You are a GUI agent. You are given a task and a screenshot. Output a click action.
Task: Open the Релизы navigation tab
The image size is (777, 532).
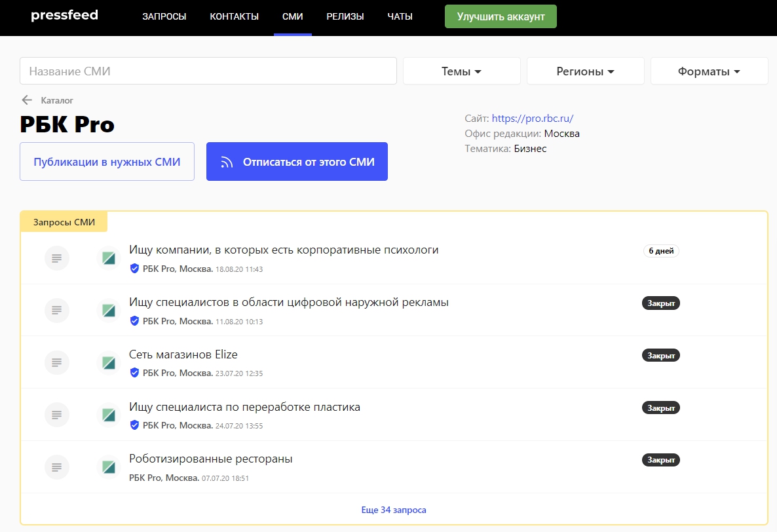point(345,16)
